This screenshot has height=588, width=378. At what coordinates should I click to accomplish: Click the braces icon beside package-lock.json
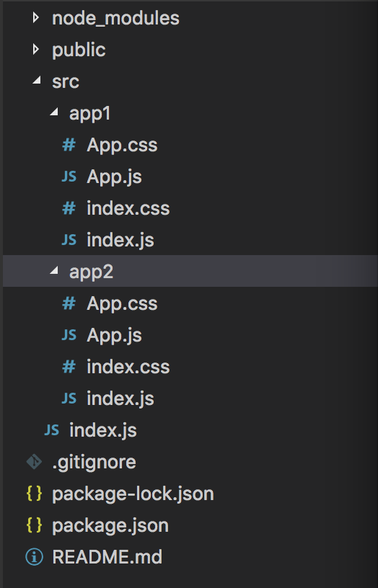click(x=34, y=494)
